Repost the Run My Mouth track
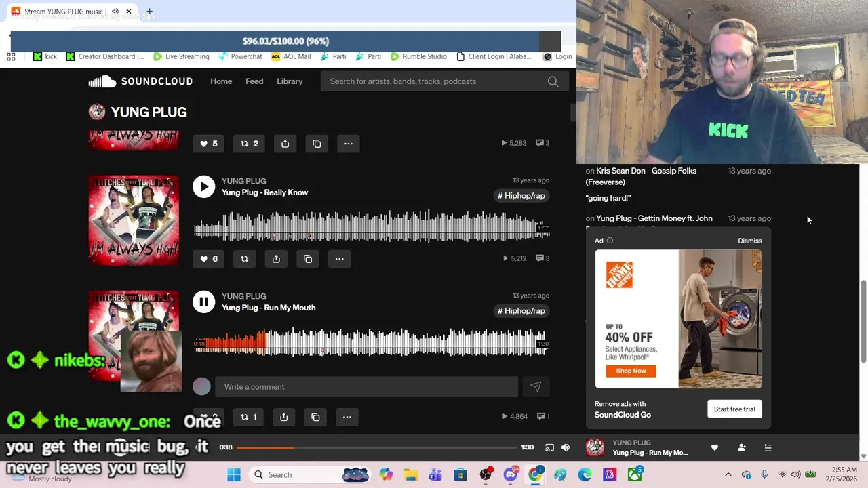The image size is (868, 488). click(x=249, y=417)
